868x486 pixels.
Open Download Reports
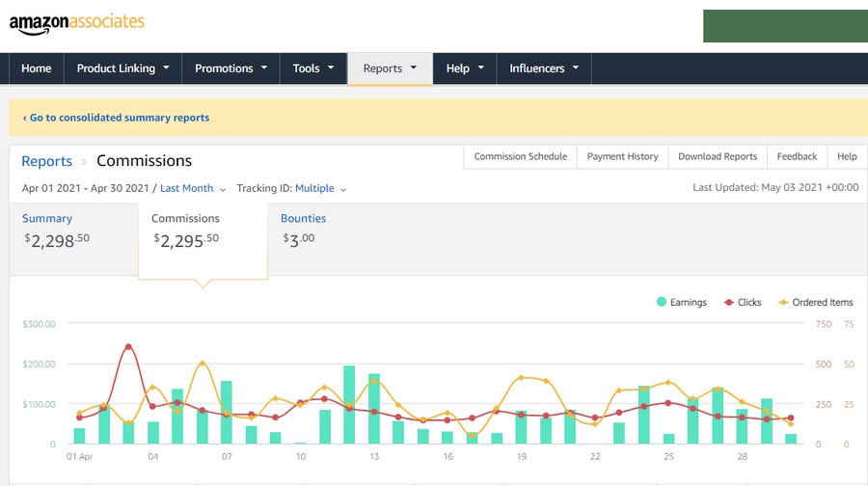point(718,156)
